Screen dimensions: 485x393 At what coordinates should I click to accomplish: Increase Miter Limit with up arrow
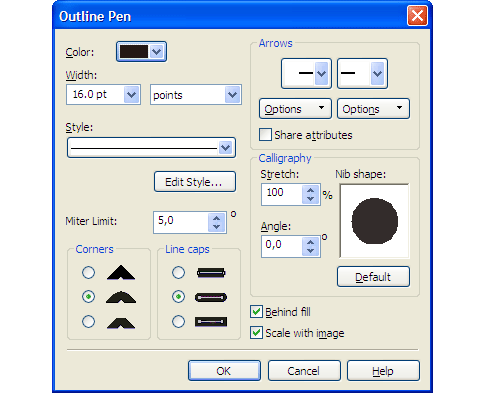pyautogui.click(x=217, y=218)
